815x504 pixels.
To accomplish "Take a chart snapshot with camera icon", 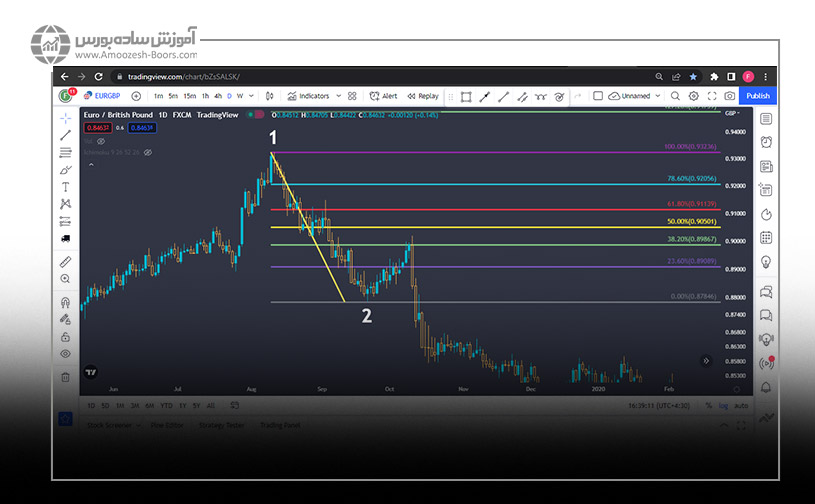I will [x=730, y=96].
